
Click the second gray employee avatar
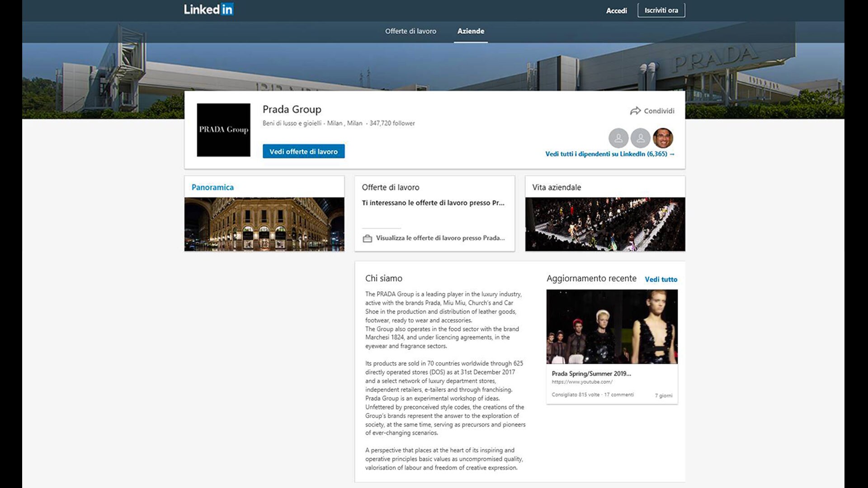pos(640,138)
